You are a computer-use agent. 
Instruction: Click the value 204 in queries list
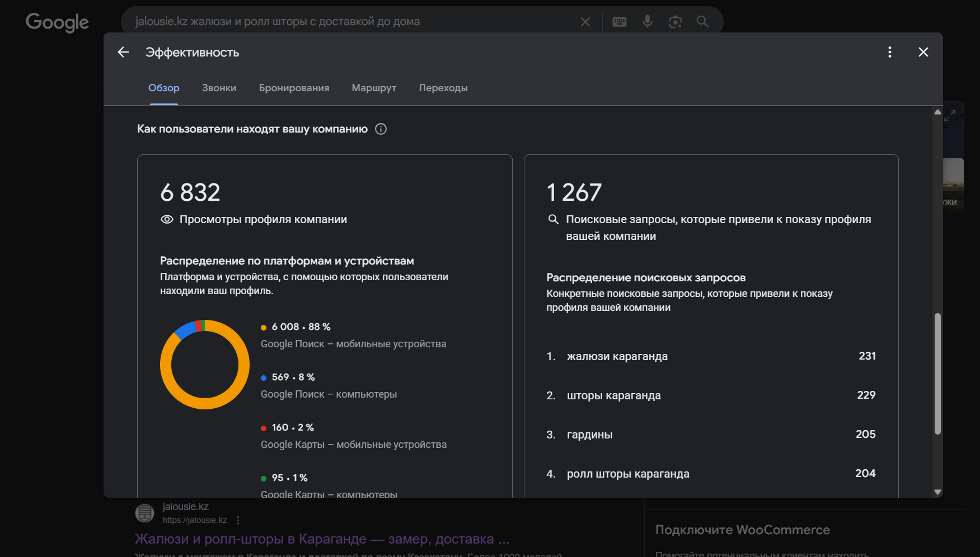pyautogui.click(x=866, y=474)
